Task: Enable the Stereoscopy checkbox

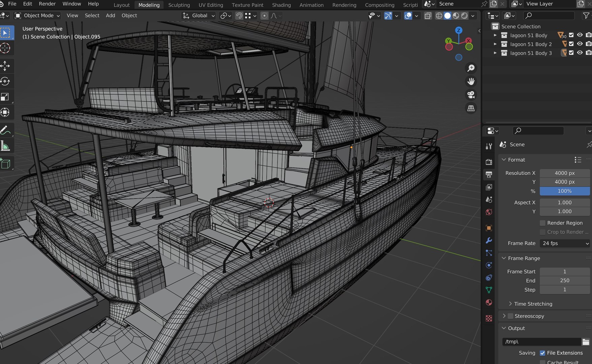Action: (x=510, y=316)
